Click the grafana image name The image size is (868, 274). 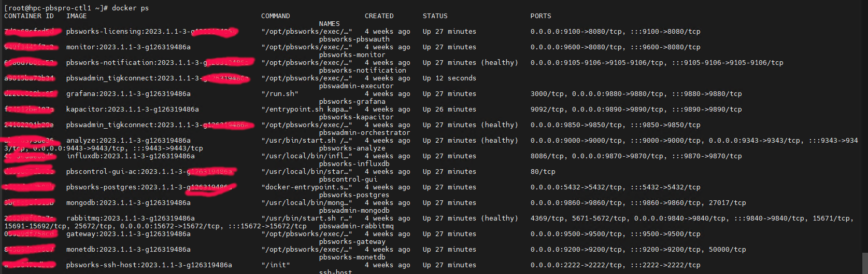tap(128, 94)
